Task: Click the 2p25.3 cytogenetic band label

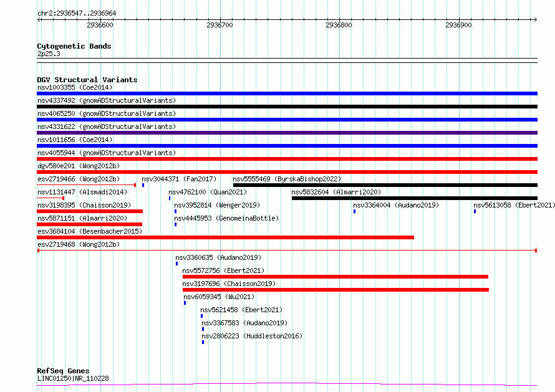Action: tap(49, 54)
